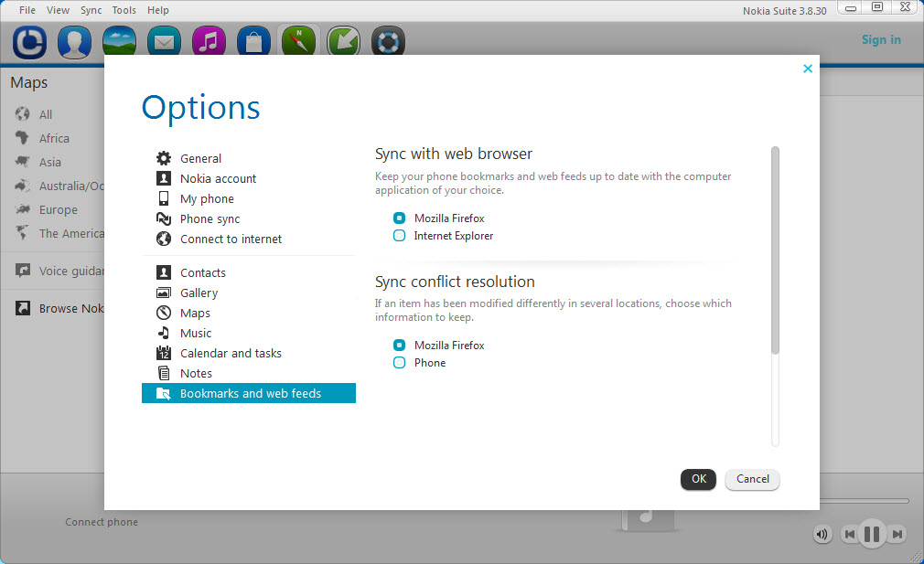
Task: Open the Music note toolbar icon
Action: (209, 42)
